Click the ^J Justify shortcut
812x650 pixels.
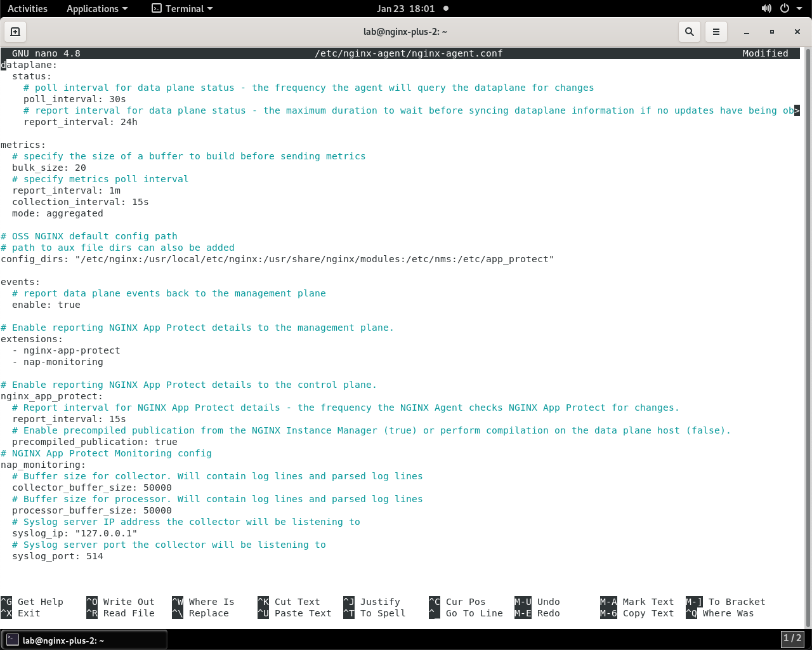coord(372,602)
